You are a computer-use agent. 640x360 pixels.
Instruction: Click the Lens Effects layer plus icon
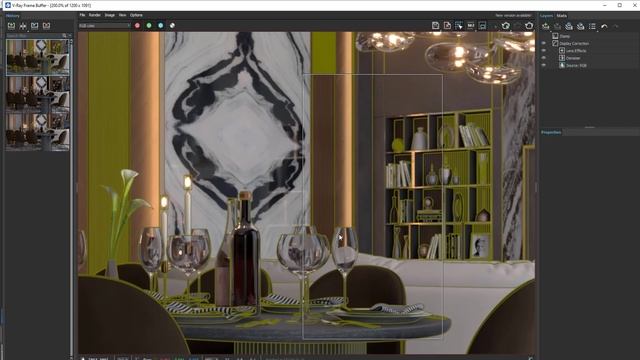point(562,51)
